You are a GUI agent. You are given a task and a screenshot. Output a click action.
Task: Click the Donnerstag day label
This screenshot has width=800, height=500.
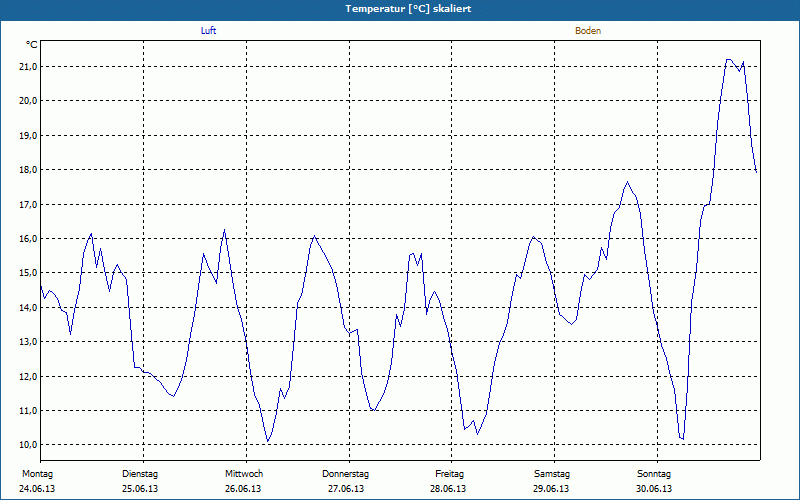tap(345, 474)
